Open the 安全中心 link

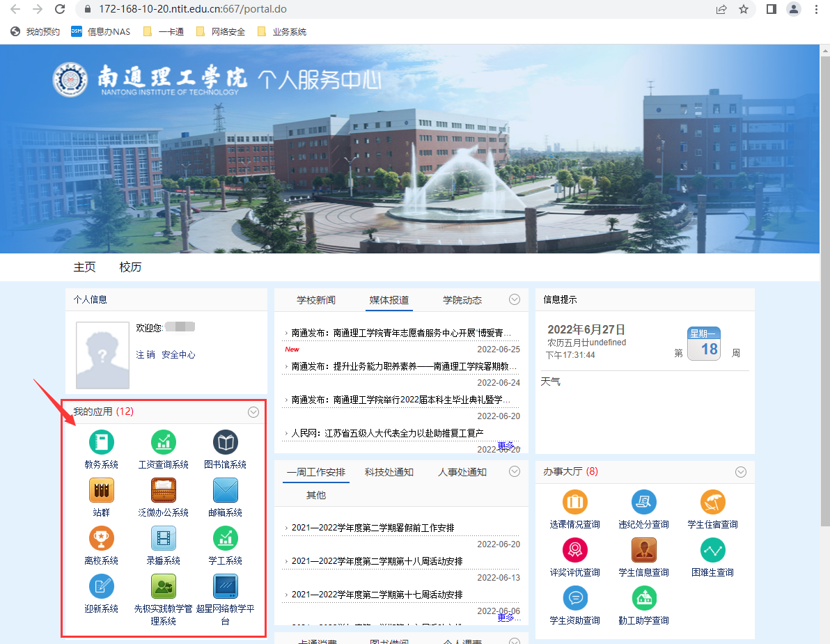tap(178, 355)
